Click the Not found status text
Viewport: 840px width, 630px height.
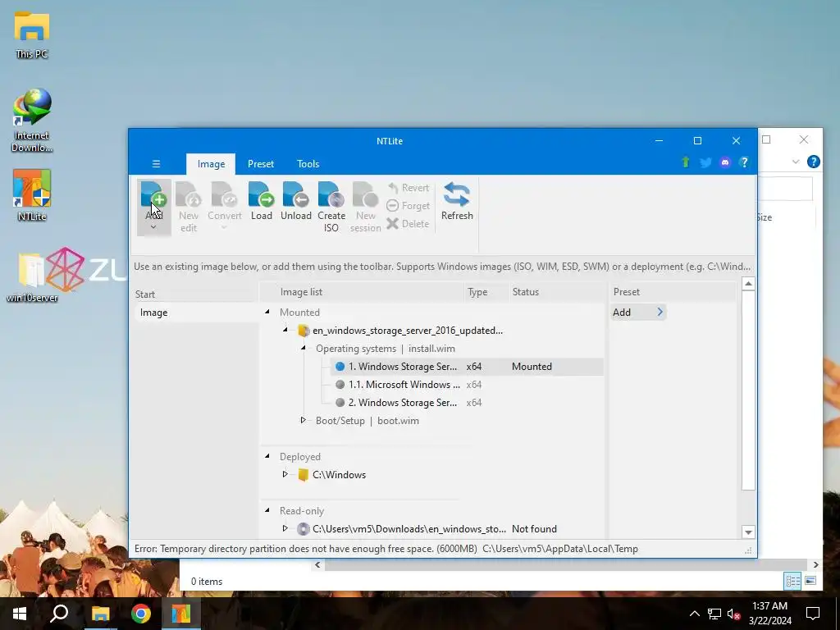click(534, 529)
